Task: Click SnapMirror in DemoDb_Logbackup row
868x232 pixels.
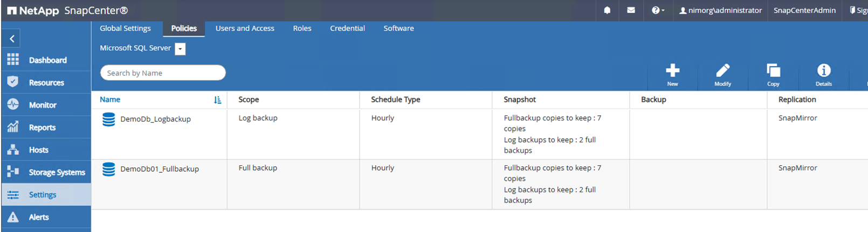Action: (x=797, y=118)
